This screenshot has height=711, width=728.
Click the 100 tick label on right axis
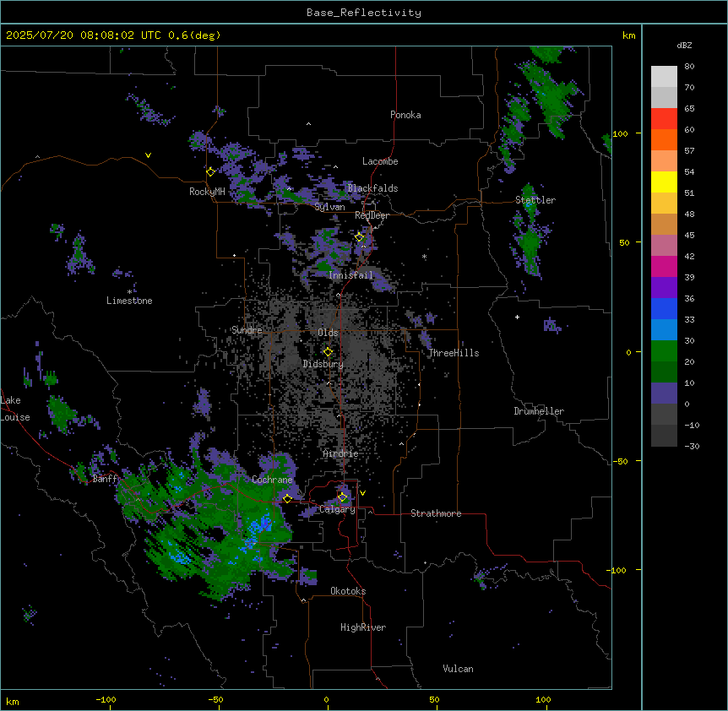pyautogui.click(x=620, y=134)
